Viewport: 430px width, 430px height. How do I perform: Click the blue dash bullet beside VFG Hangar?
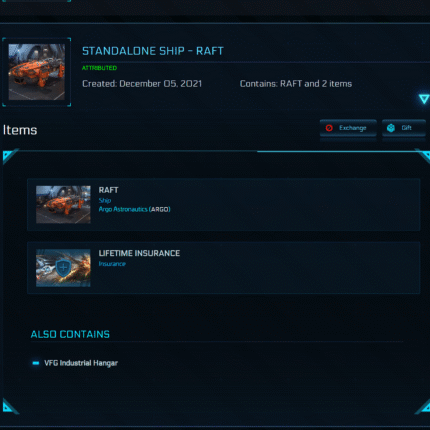(x=36, y=363)
